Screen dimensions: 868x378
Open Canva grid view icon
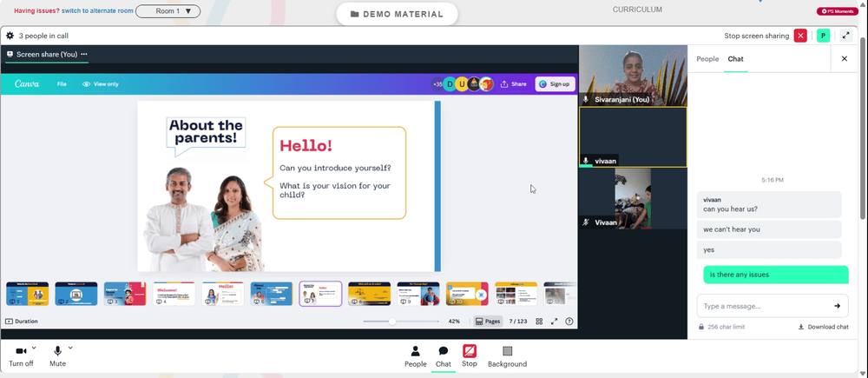(x=539, y=321)
